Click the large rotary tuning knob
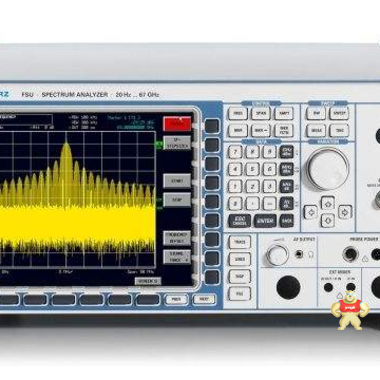 coord(328,169)
